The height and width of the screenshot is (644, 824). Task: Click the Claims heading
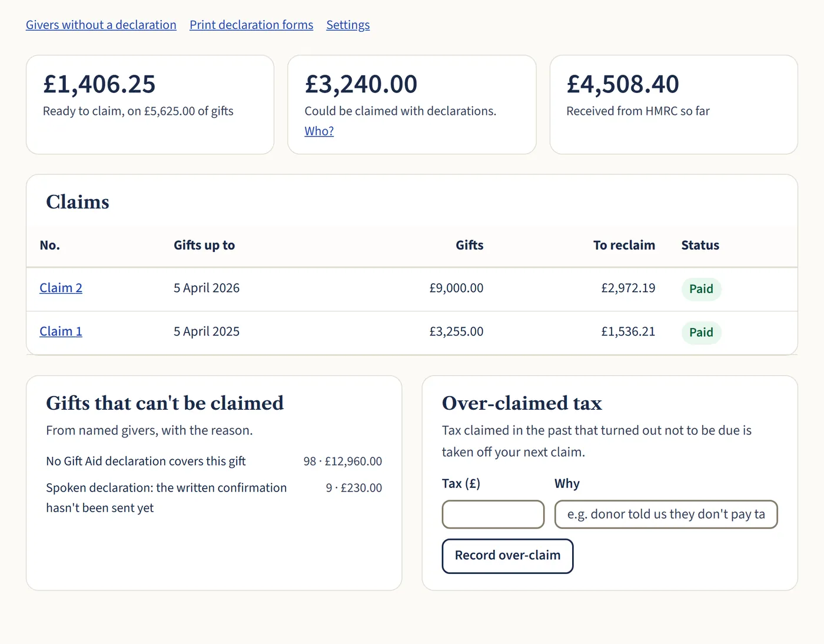click(78, 202)
